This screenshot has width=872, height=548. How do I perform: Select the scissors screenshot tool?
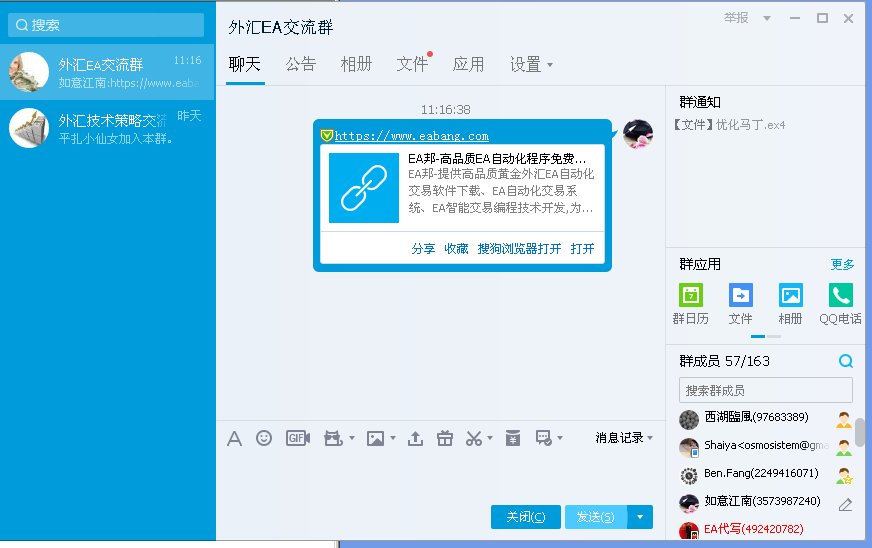pyautogui.click(x=474, y=438)
